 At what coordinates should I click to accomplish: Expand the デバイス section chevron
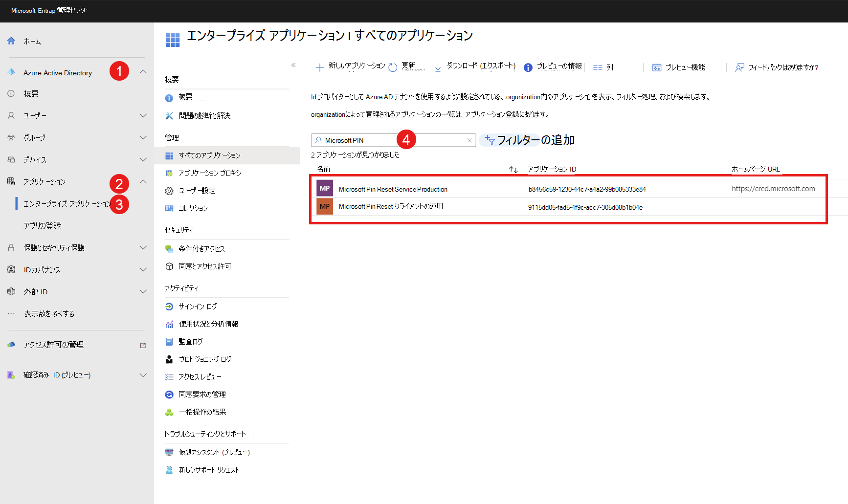tap(143, 160)
